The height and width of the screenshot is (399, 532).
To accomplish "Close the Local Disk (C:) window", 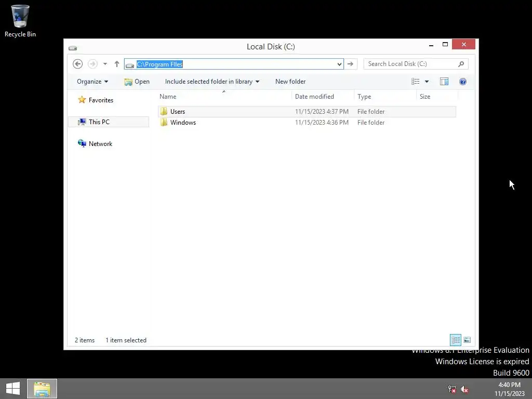I will (x=464, y=45).
